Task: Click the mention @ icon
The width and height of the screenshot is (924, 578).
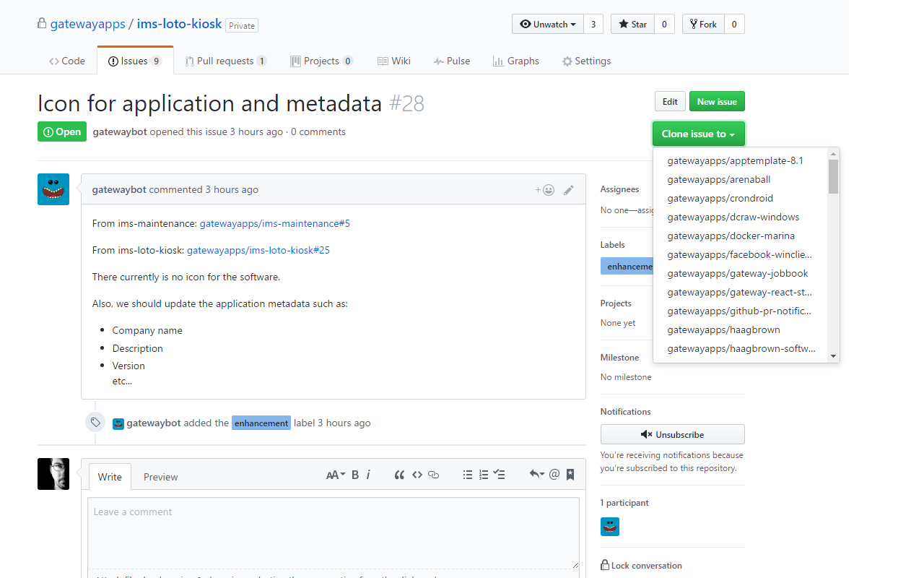Action: tap(554, 475)
